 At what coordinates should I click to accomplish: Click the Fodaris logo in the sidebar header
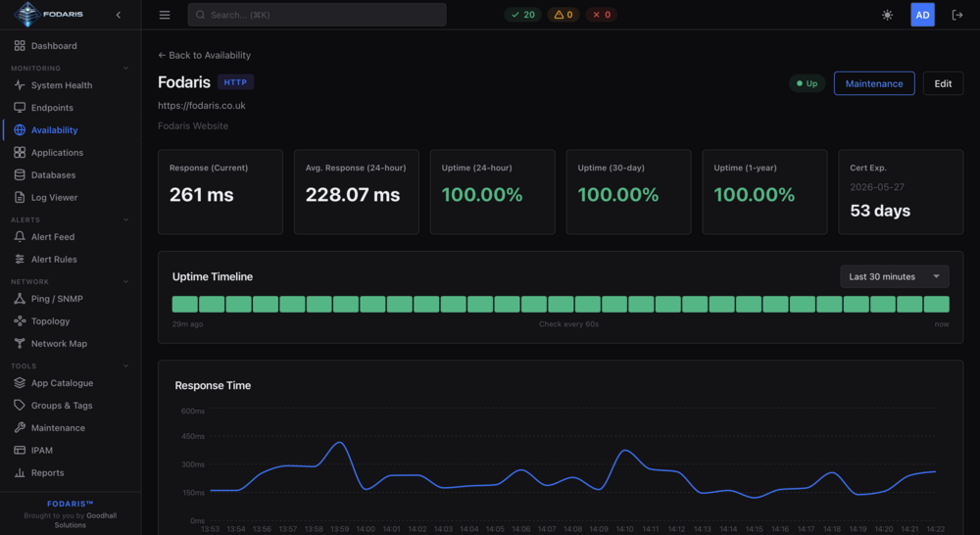click(x=48, y=15)
